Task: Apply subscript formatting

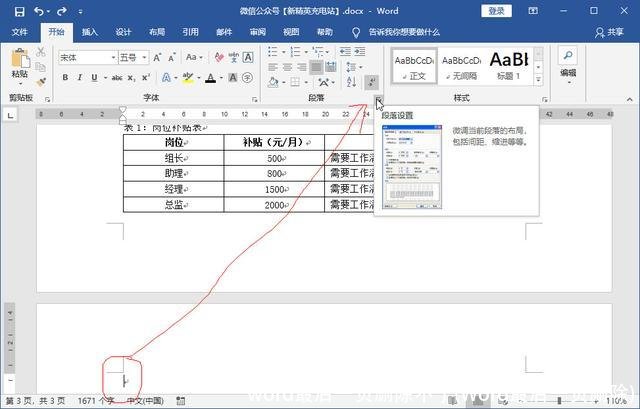Action: click(x=131, y=78)
